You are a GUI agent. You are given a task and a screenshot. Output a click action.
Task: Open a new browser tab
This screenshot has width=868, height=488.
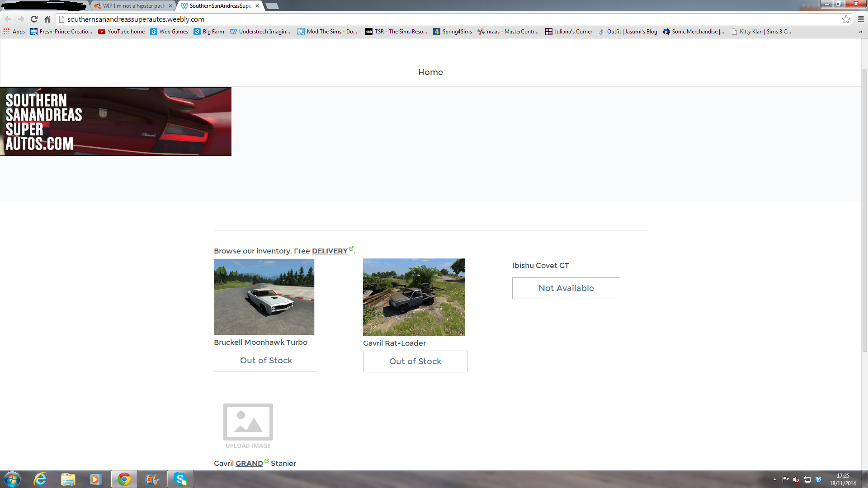point(272,6)
